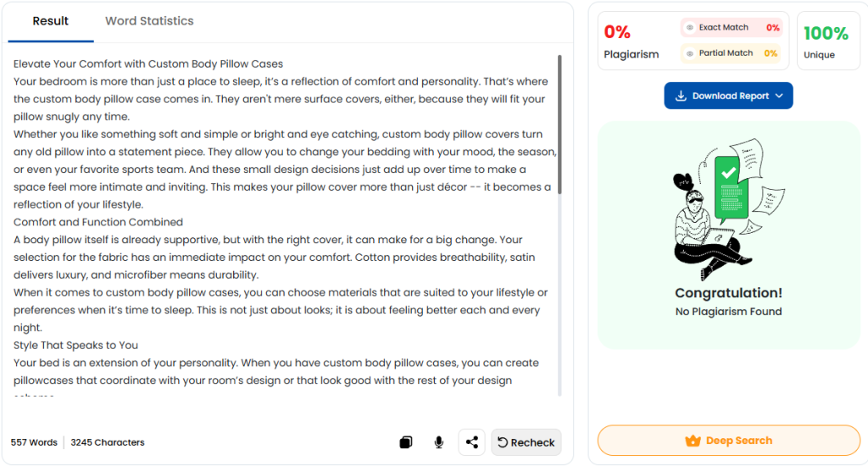Click the crown icon on Deep Search

[693, 441]
